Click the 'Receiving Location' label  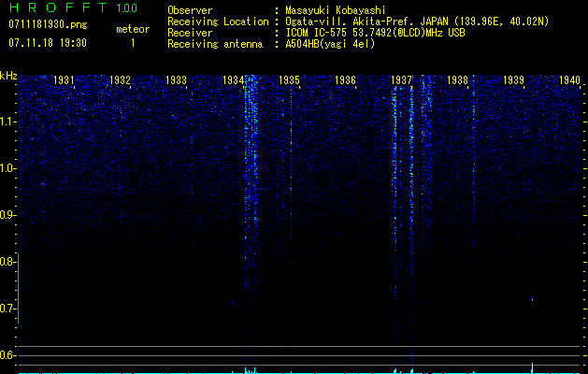[218, 22]
